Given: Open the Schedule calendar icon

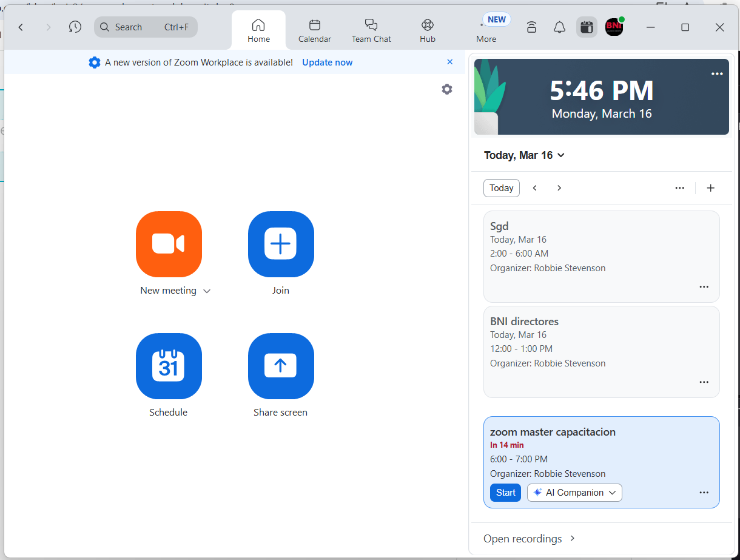Looking at the screenshot, I should point(169,366).
